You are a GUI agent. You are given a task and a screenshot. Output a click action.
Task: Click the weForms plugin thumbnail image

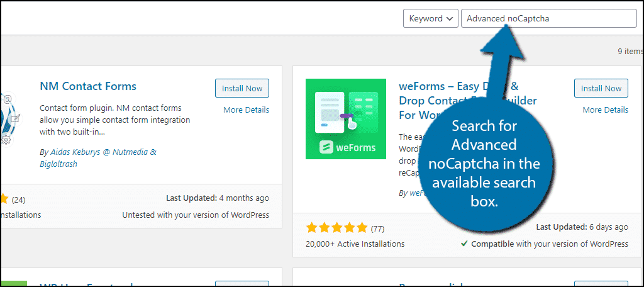point(346,119)
